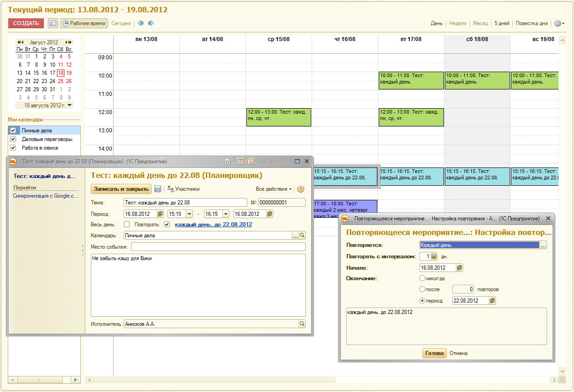Switch to the Месяц view
The width and height of the screenshot is (574, 392).
480,23
